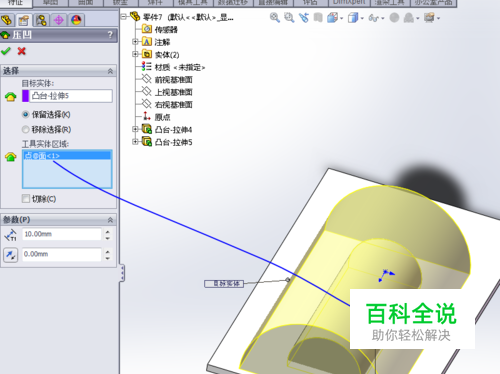Switch to the 模具工具 ribbon tab

coord(193,3)
